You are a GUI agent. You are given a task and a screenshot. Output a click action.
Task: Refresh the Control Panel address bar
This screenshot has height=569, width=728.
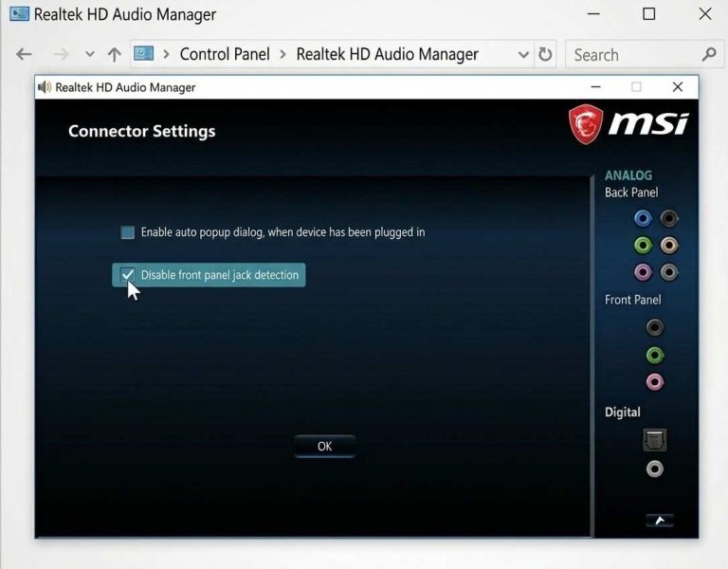click(x=545, y=54)
